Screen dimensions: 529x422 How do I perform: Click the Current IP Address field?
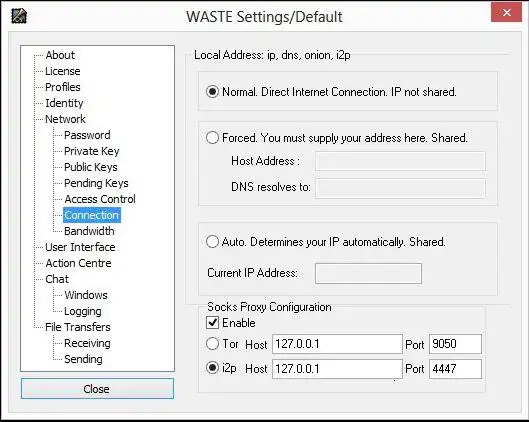tap(368, 273)
